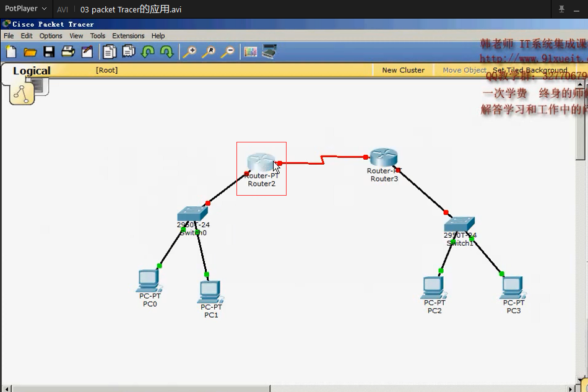Click the [Root] navigation label

click(x=106, y=70)
